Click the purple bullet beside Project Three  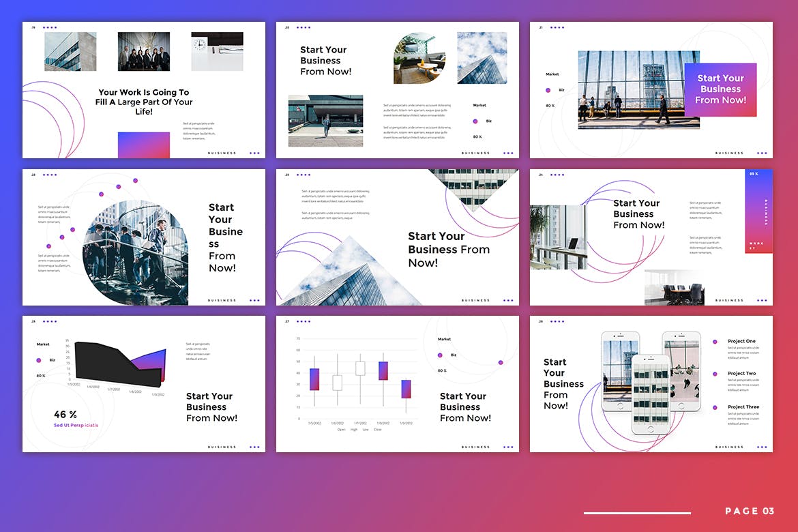coord(715,407)
